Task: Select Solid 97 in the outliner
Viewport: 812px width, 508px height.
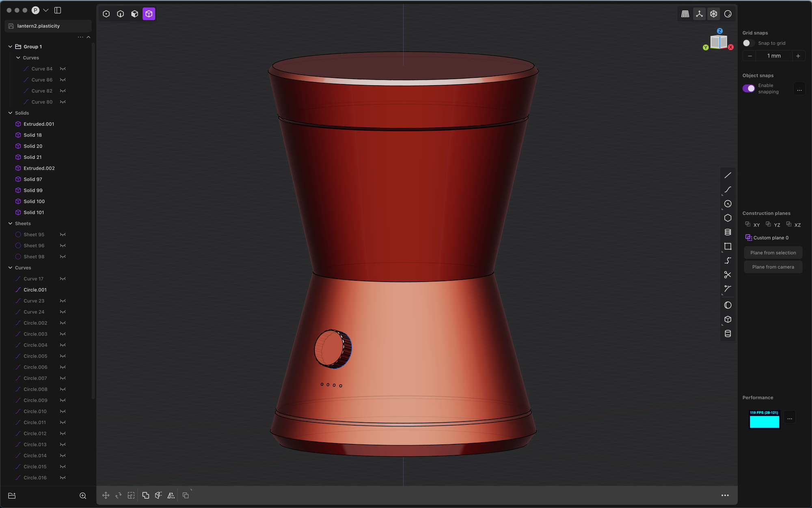Action: coord(33,179)
